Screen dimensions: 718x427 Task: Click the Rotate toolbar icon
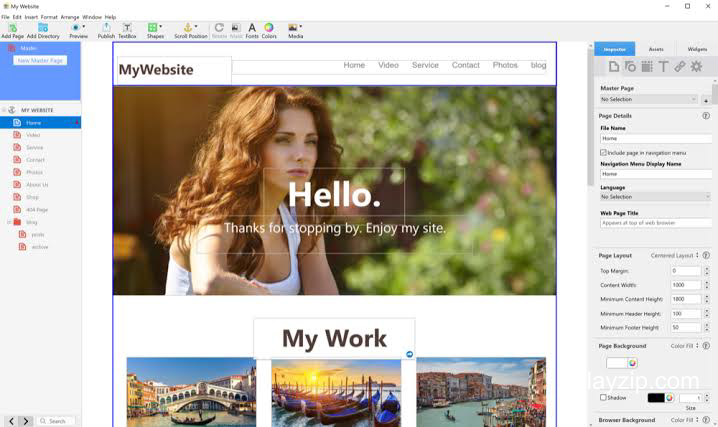219,27
